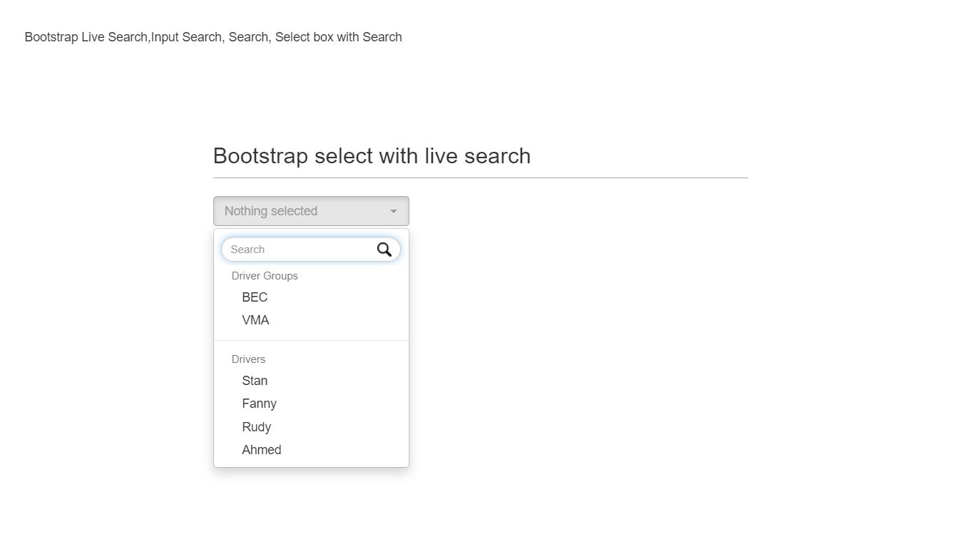Select Rudy from the Drivers list
Viewport: 980px width, 544px height.
[x=256, y=426]
